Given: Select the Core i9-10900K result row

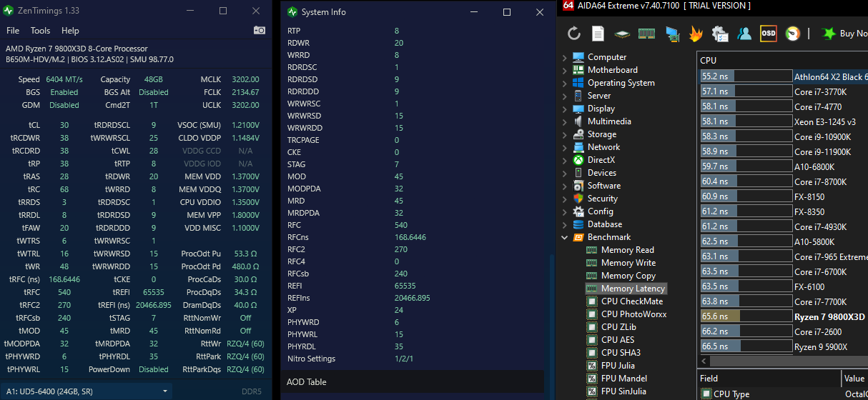Looking at the screenshot, I should pyautogui.click(x=783, y=136).
